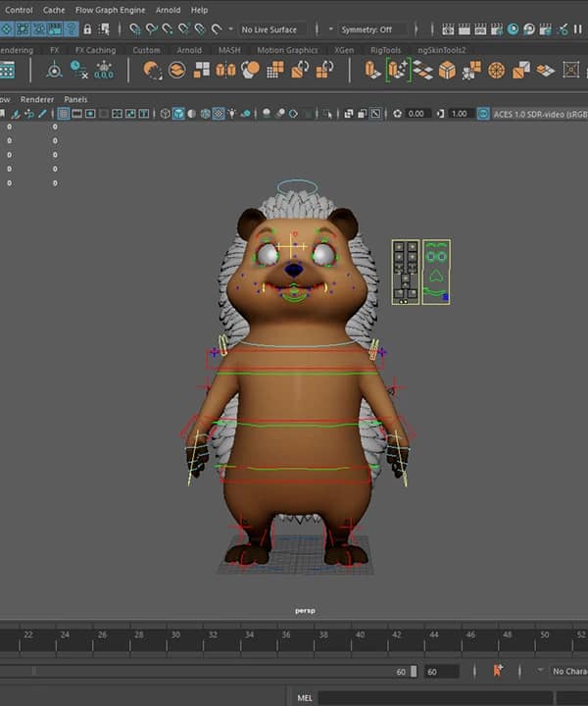Click the MEL command line input
This screenshot has height=706, width=588.
click(x=435, y=698)
